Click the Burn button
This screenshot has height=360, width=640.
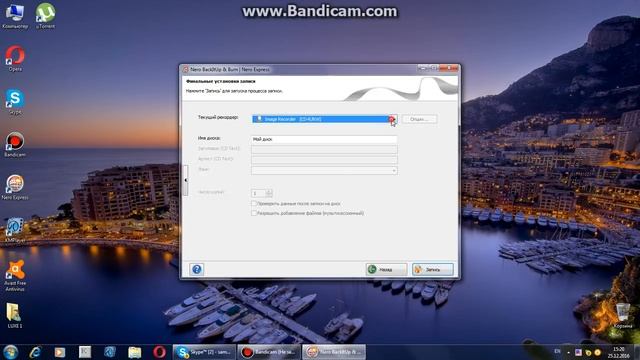pyautogui.click(x=433, y=269)
